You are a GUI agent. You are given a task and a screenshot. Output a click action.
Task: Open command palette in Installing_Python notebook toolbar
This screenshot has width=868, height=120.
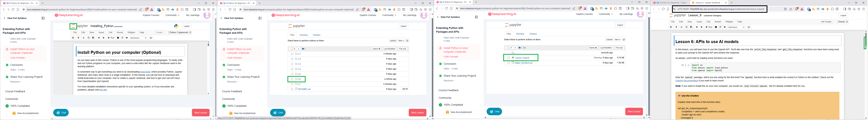coord(151,38)
